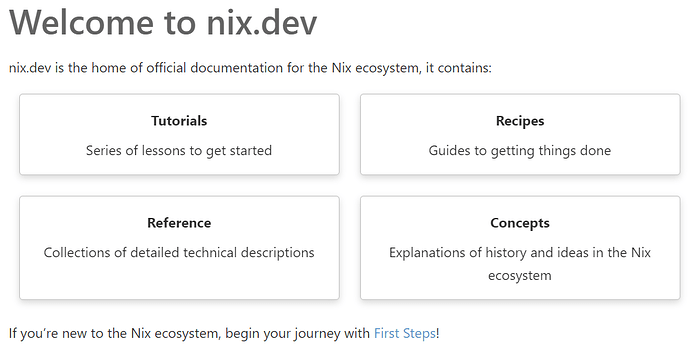The width and height of the screenshot is (690, 362).
Task: Open the Reference card
Action: [179, 248]
